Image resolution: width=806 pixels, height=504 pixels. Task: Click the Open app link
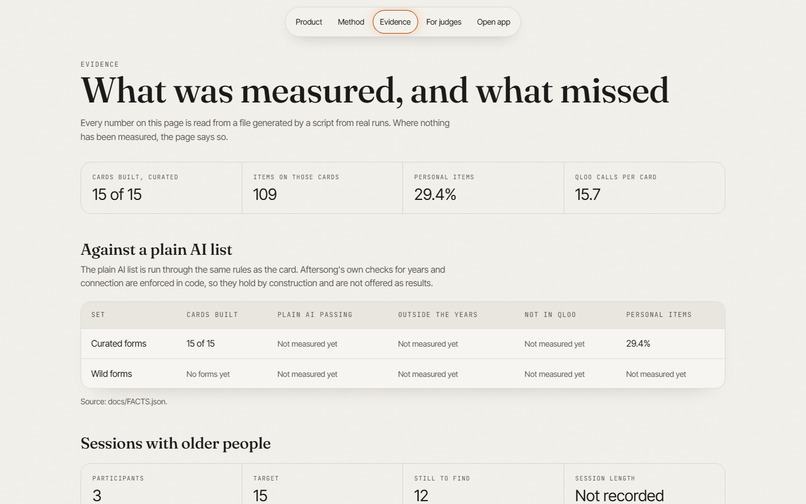pyautogui.click(x=493, y=22)
